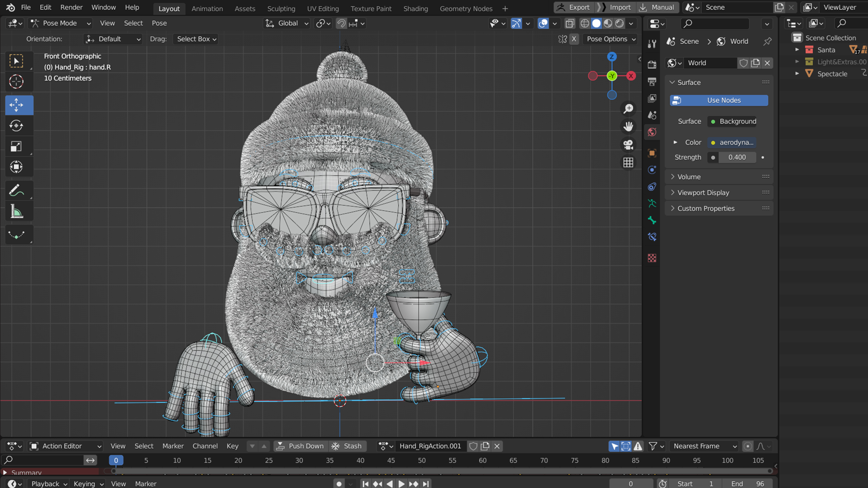Select the Measure tool
This screenshot has width=868, height=488.
point(16,211)
